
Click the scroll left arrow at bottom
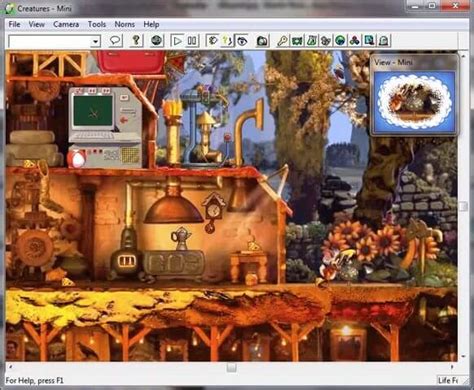10,367
